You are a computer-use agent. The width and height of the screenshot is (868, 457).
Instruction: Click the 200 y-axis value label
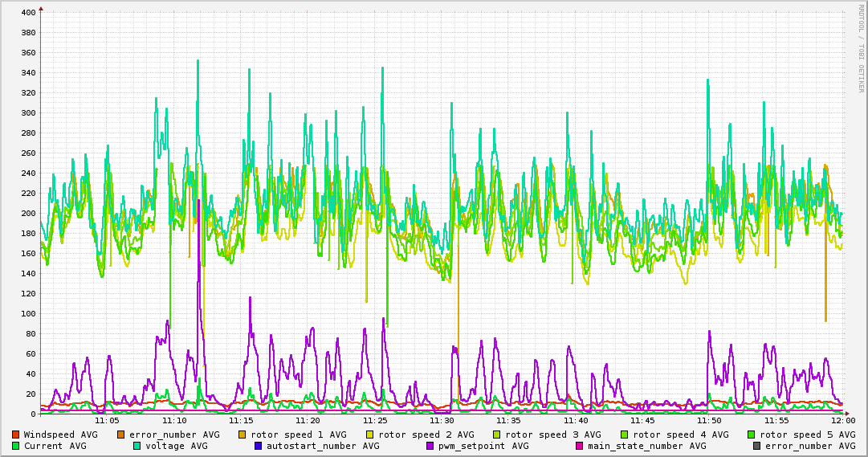(27, 214)
